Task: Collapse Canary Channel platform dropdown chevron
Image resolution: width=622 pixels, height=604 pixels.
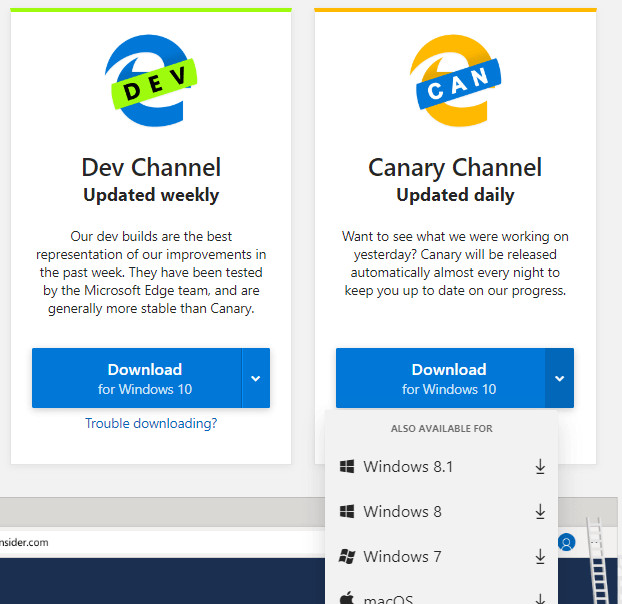Action: pyautogui.click(x=560, y=378)
